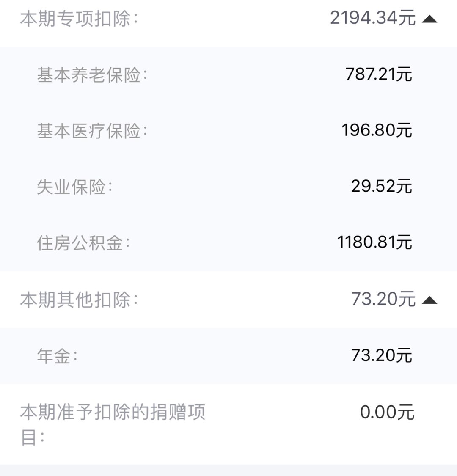Tap the 29.52元 amount
Image resolution: width=457 pixels, height=476 pixels.
click(x=381, y=186)
